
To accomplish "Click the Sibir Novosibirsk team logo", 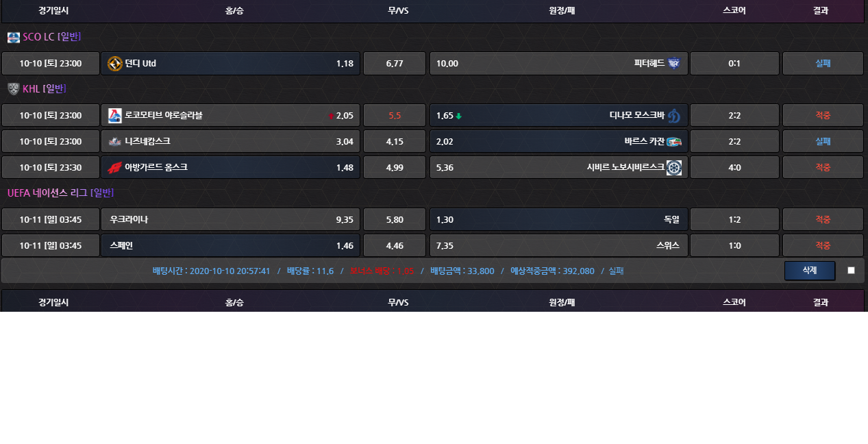I will (x=674, y=168).
